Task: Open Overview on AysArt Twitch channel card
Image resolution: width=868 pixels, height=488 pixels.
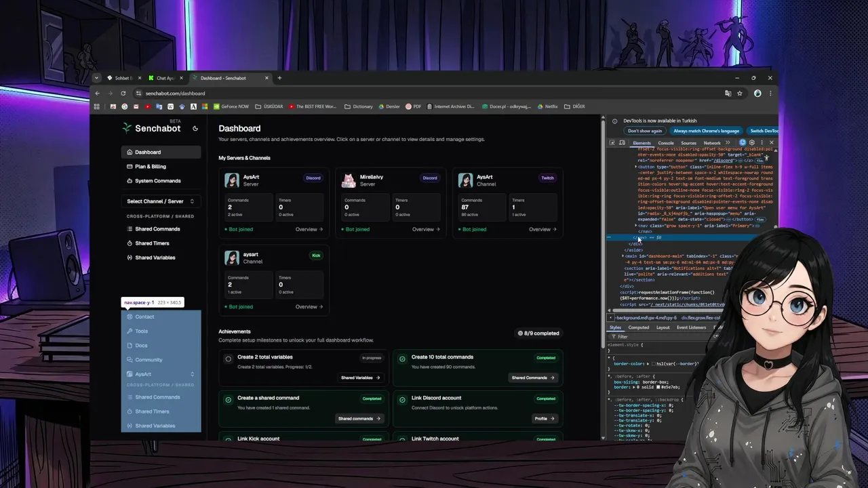Action: (542, 229)
